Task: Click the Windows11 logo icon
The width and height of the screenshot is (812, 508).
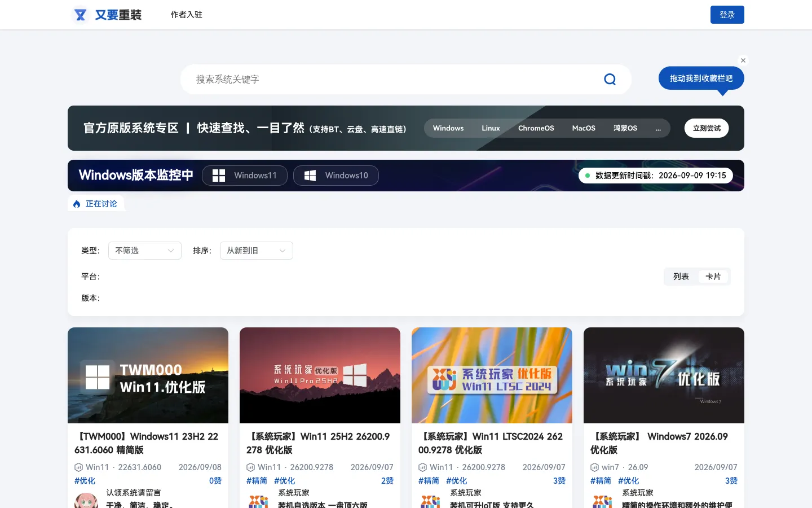Action: tap(219, 176)
